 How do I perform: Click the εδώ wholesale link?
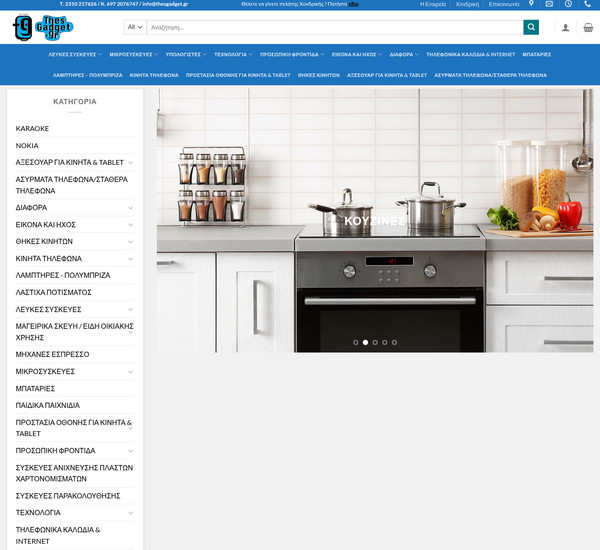coord(354,4)
